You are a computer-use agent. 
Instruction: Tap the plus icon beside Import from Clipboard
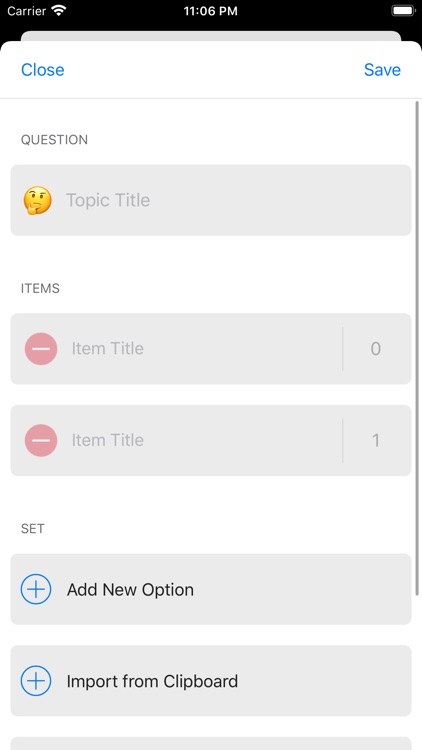pyautogui.click(x=36, y=681)
